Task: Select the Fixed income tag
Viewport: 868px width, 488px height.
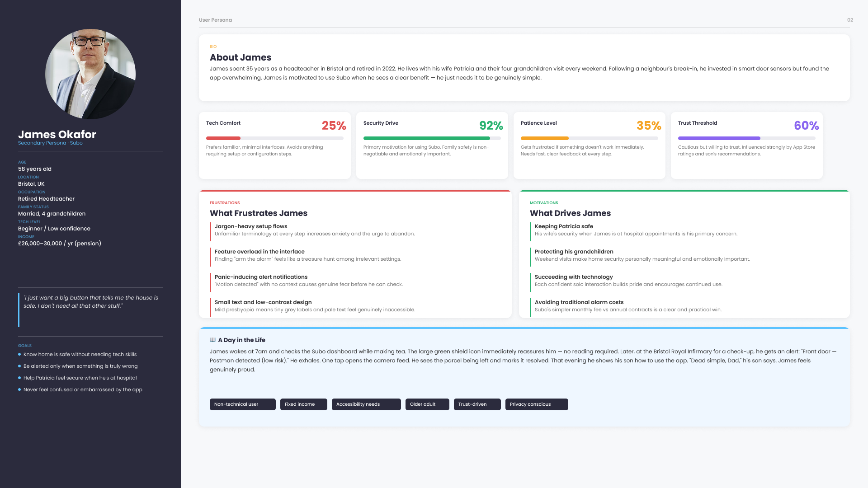Action: coord(303,404)
